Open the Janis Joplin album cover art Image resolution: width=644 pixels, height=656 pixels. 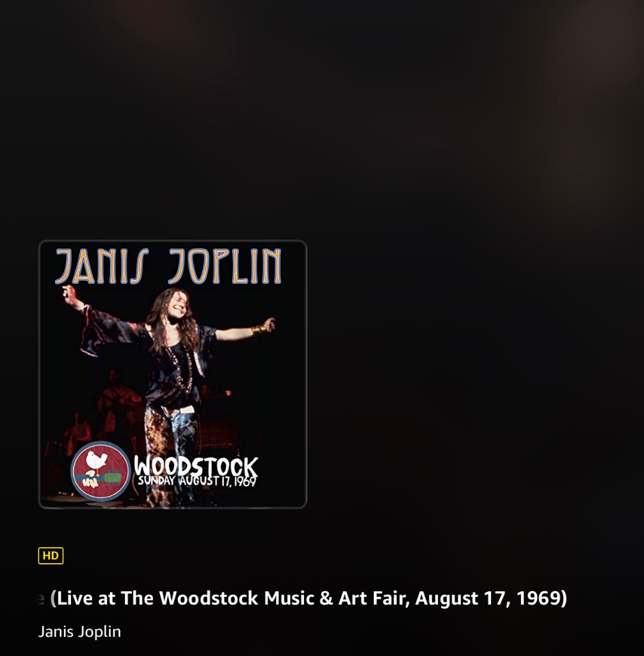pos(173,374)
